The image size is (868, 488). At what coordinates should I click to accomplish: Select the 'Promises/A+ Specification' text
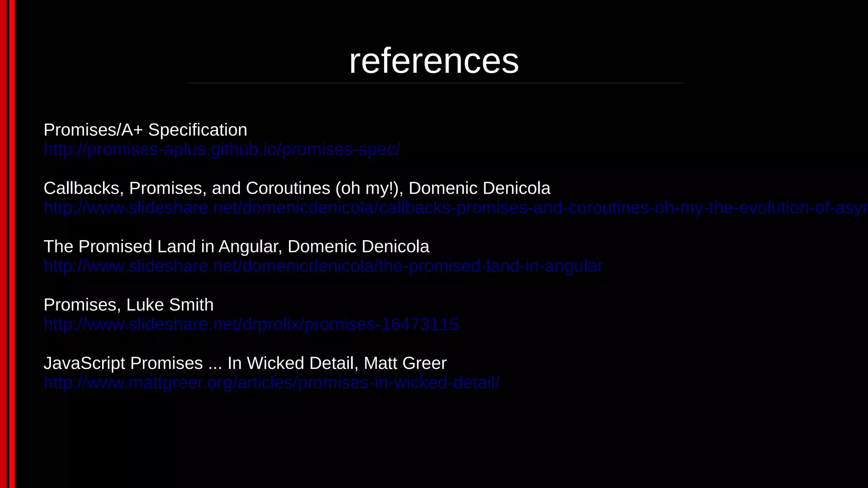coord(145,130)
